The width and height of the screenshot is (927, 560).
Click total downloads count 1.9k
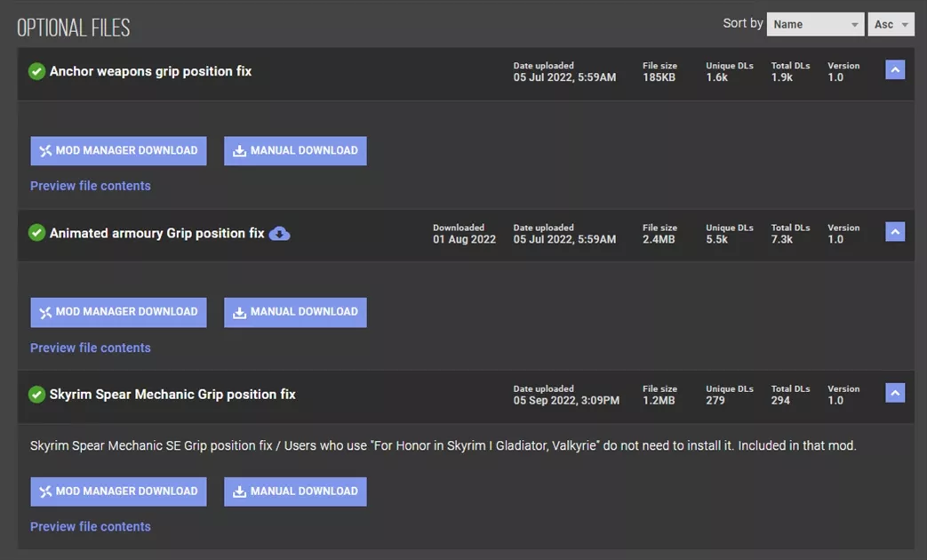(781, 77)
